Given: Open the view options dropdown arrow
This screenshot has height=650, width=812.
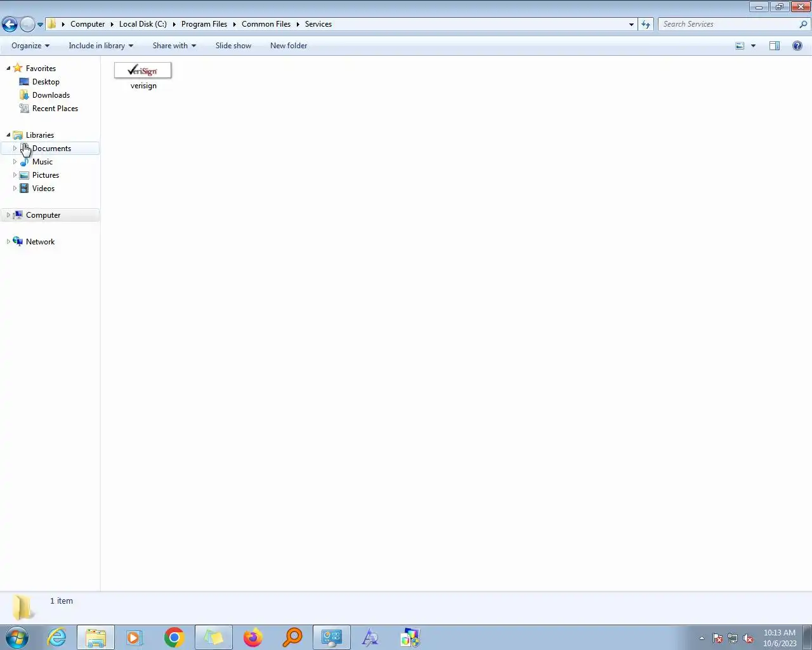Looking at the screenshot, I should [753, 46].
